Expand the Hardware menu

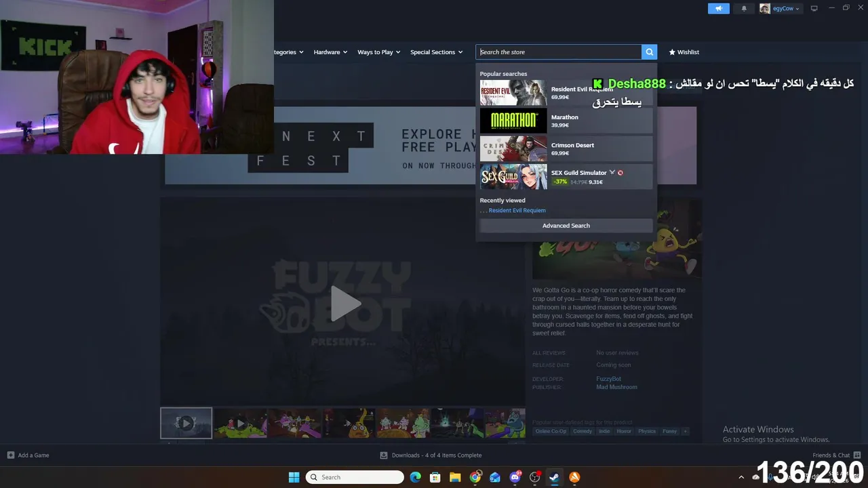tap(330, 52)
